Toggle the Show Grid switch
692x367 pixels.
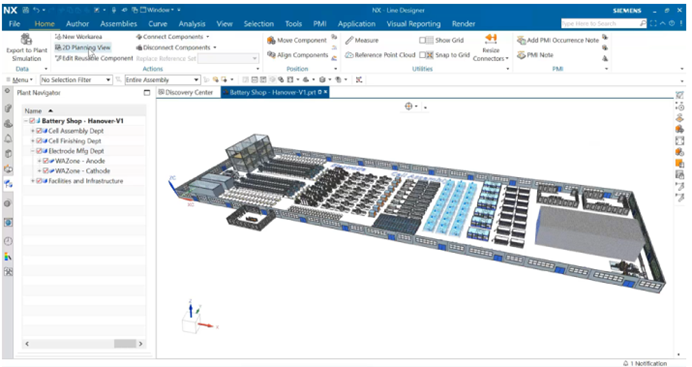[426, 40]
